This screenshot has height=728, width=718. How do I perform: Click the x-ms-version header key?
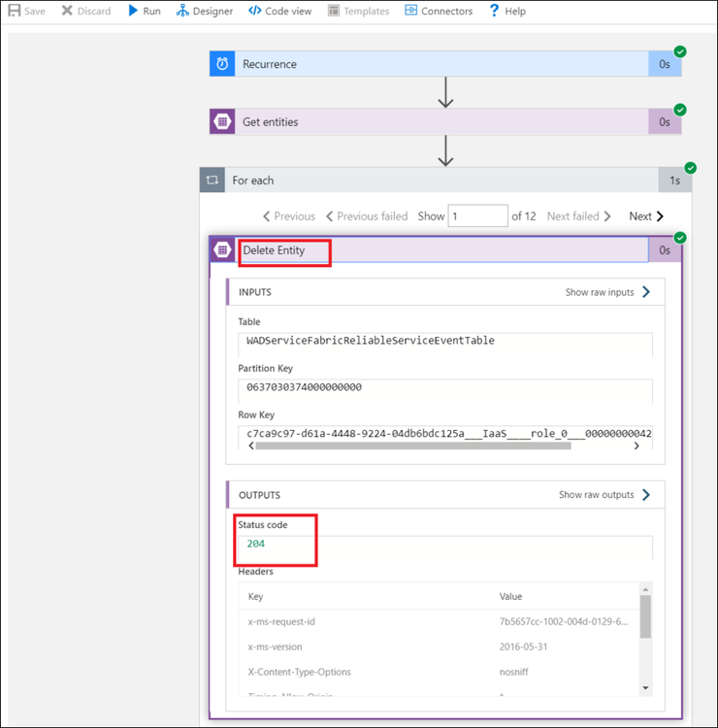coord(275,646)
